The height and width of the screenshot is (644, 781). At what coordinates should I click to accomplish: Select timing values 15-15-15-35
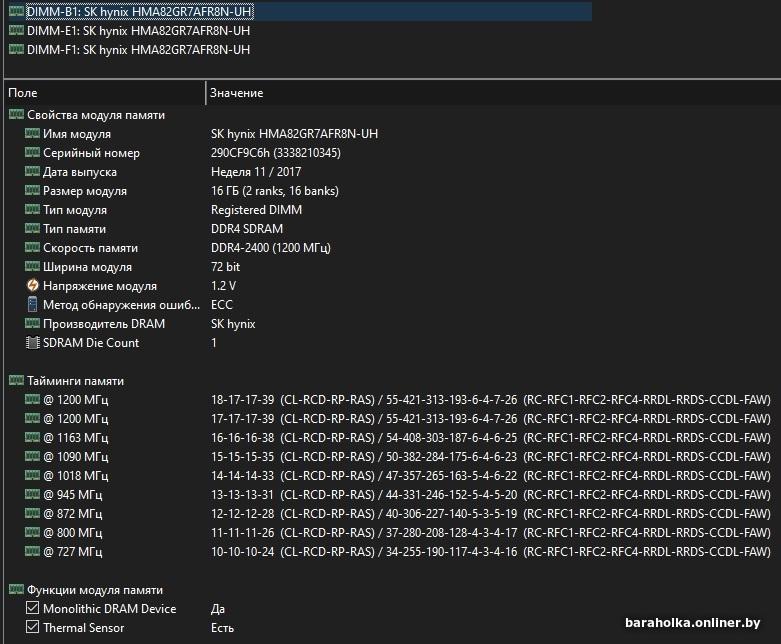[x=243, y=457]
